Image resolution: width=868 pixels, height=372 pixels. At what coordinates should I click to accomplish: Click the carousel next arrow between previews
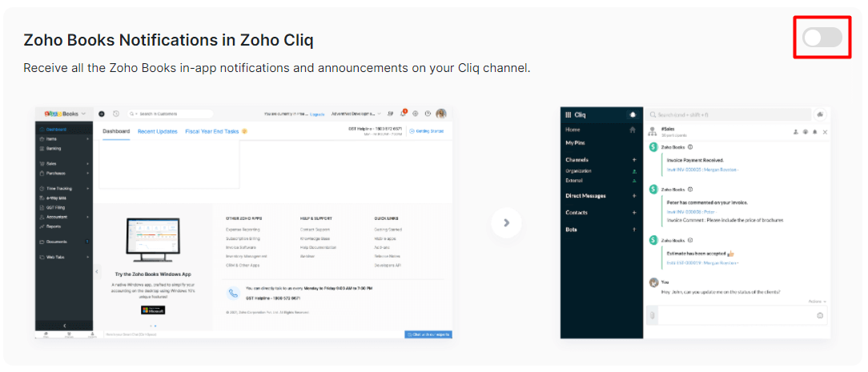(506, 222)
